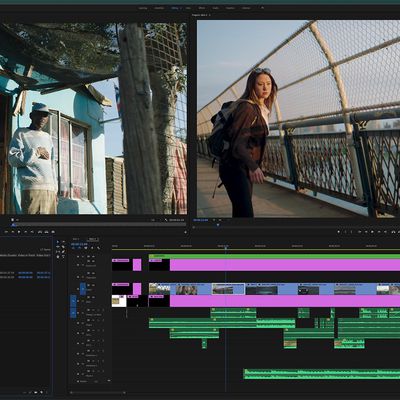
Task: Switch to the highlighted Editing workspace tab
Action: tap(175, 8)
